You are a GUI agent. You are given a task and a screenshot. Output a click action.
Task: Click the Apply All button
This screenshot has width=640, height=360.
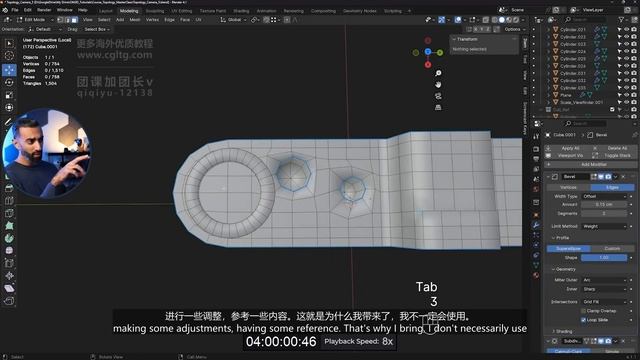[x=570, y=148]
